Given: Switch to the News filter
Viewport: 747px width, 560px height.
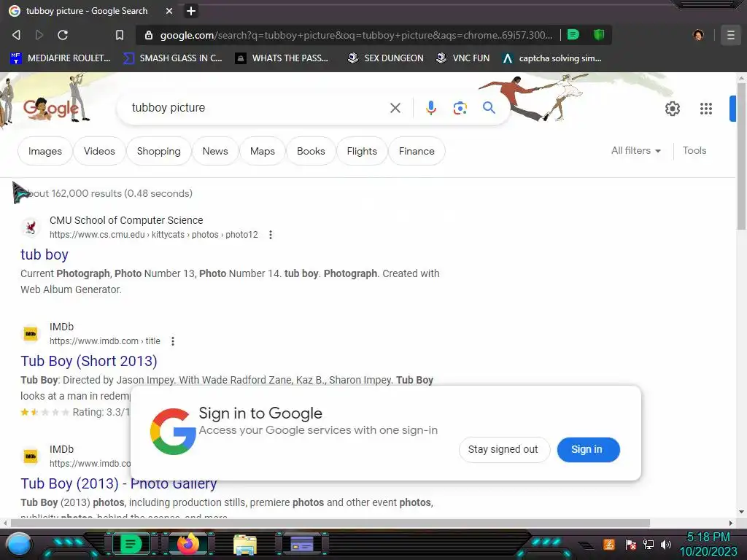Looking at the screenshot, I should click(215, 151).
